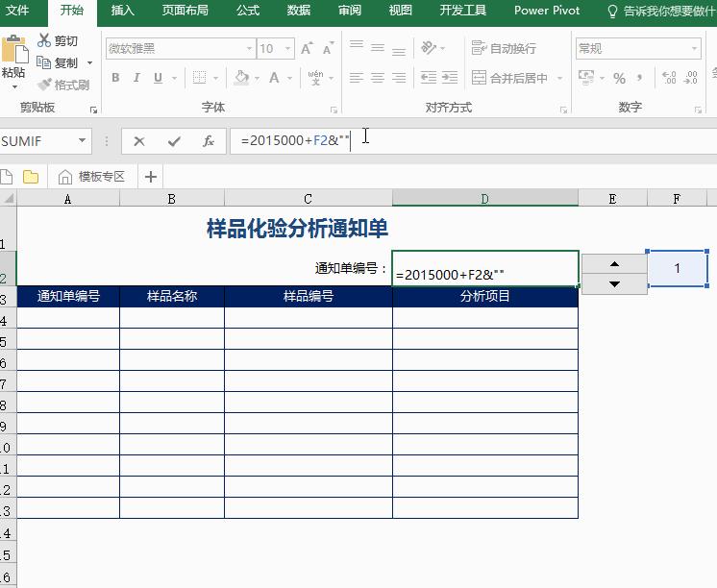Click spin button up arrow
Screen dimensions: 717x588
click(614, 264)
